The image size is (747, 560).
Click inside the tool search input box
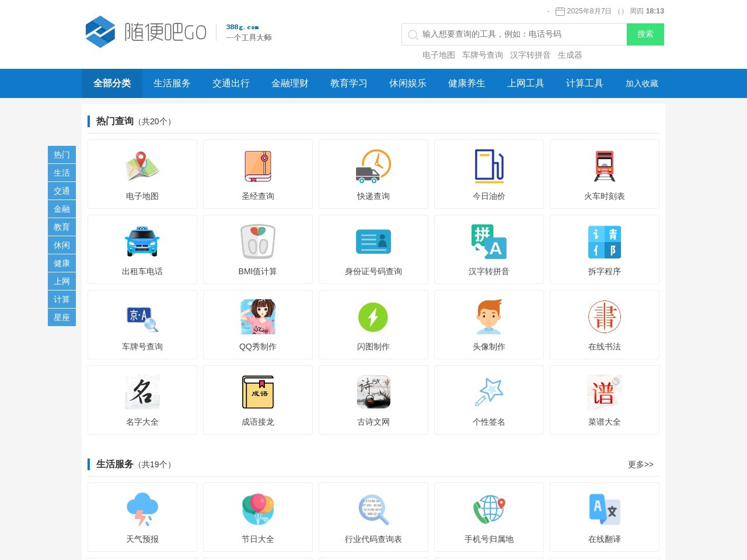point(514,34)
